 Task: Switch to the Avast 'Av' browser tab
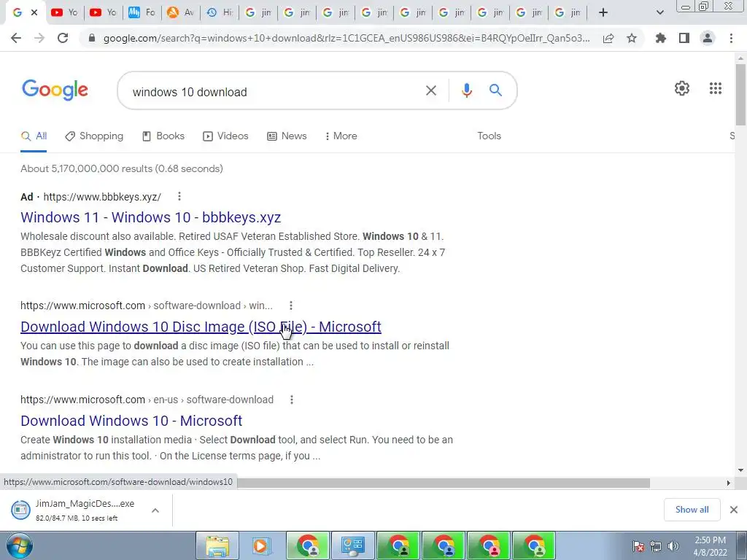(181, 12)
